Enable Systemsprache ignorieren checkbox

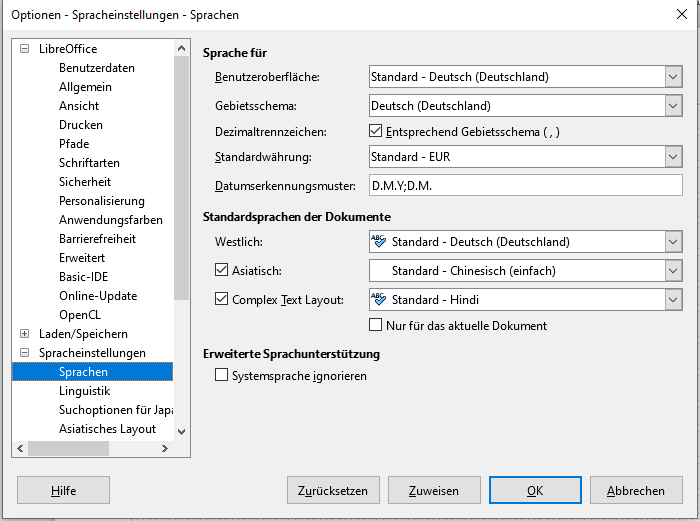(221, 375)
